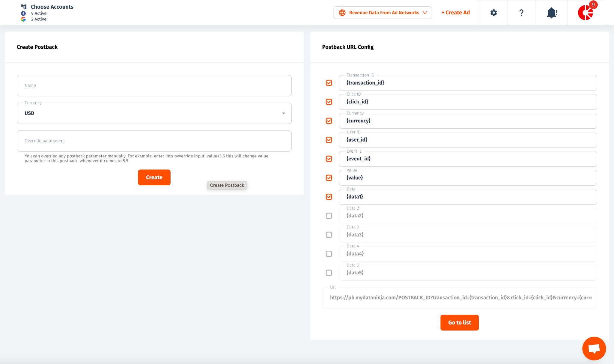Click the globe icon in revenue selector

point(342,13)
